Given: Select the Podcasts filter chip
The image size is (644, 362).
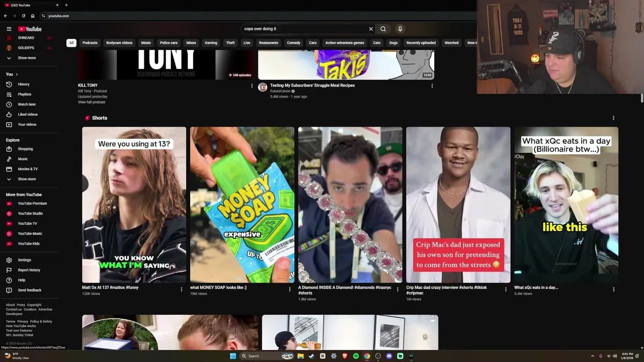Looking at the screenshot, I should [90, 43].
